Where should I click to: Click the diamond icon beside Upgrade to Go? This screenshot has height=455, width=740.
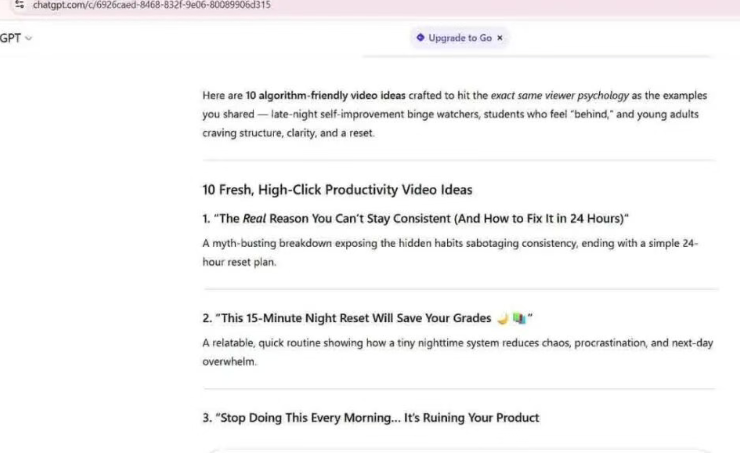[420, 38]
